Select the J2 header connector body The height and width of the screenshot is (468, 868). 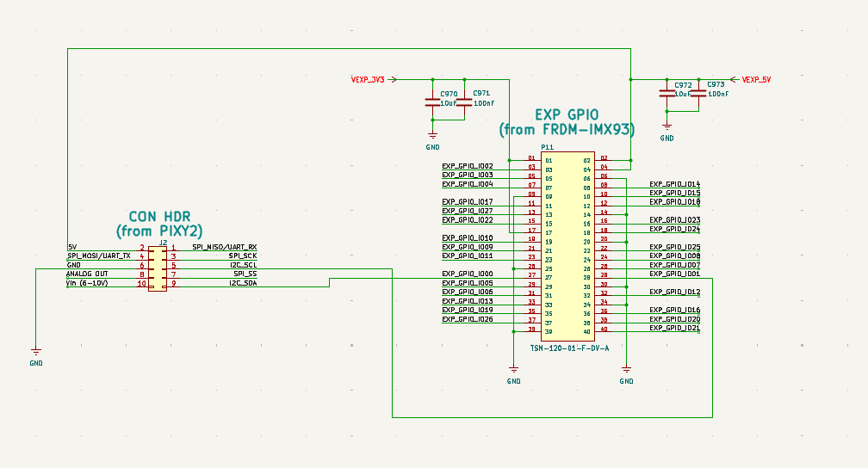click(157, 266)
